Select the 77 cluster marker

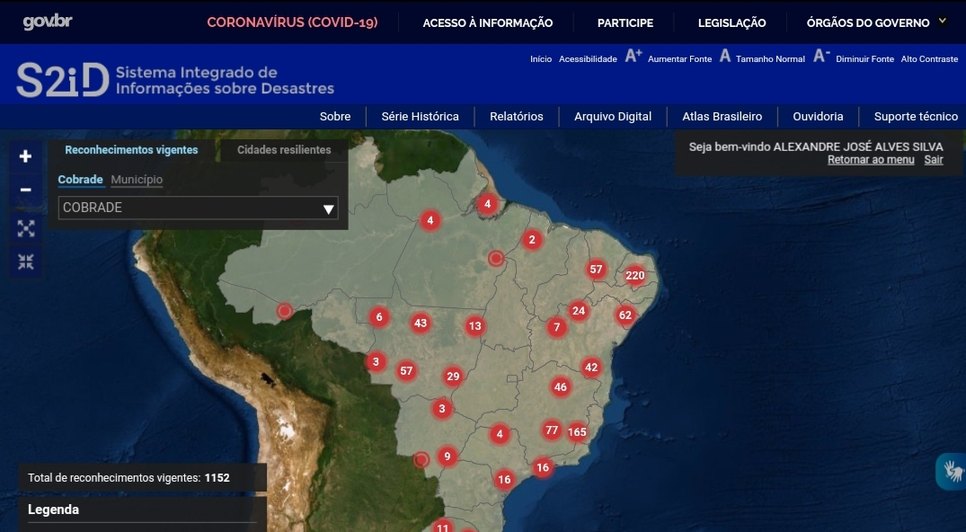point(551,430)
